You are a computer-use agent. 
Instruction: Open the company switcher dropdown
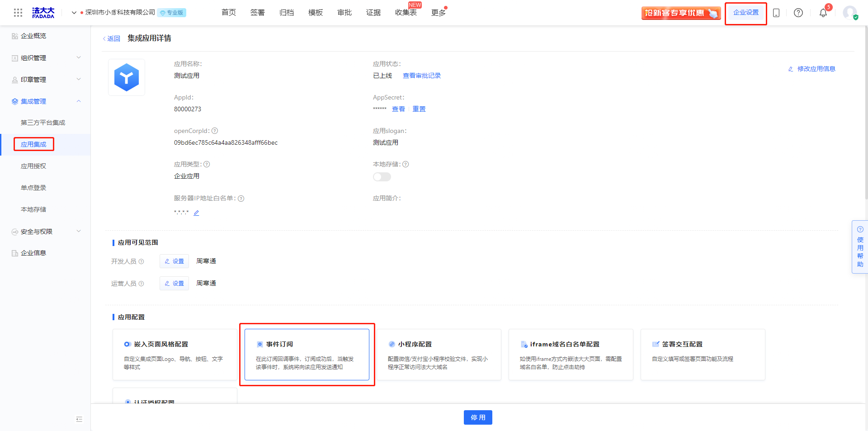click(74, 13)
